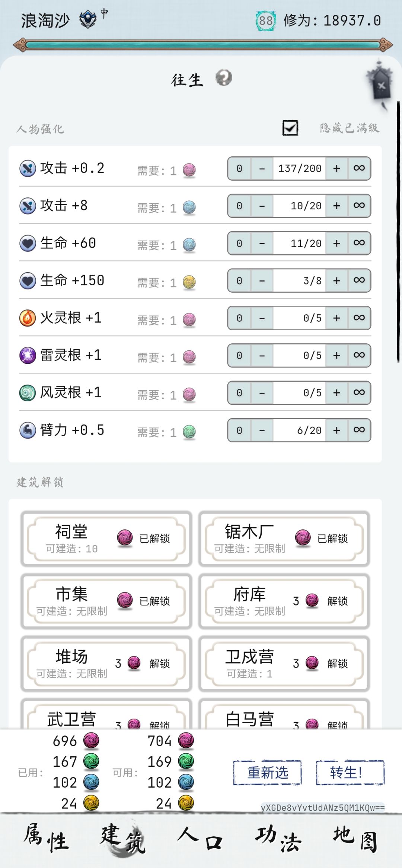Click the 风灵根 wind spirit root icon

coord(28,393)
